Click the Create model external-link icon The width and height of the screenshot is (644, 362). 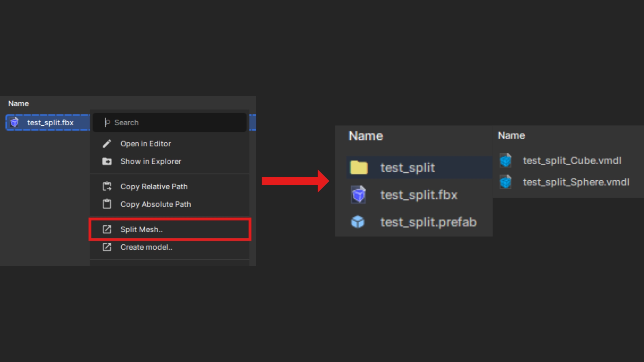pos(107,247)
